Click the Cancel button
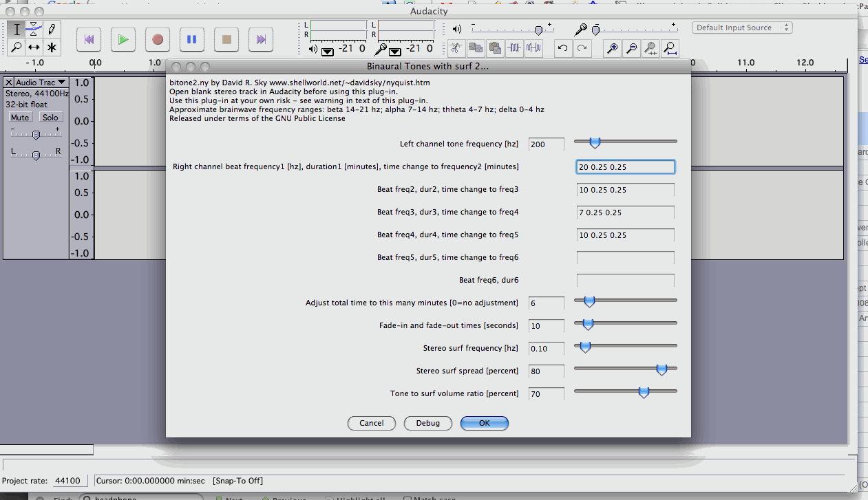 coord(372,423)
